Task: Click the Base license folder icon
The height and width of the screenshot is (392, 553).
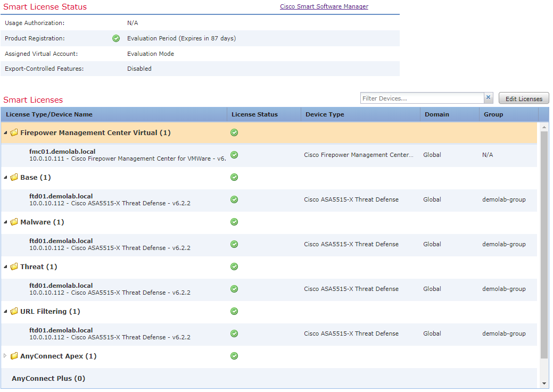Action: click(x=14, y=177)
